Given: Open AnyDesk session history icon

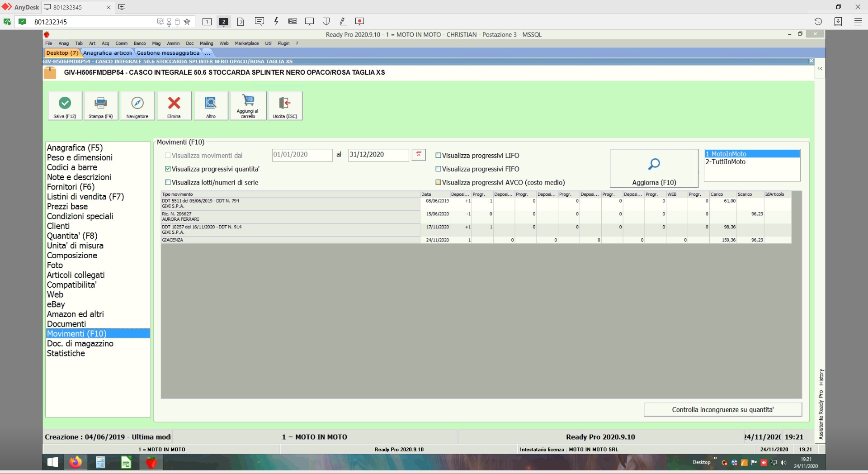Looking at the screenshot, I should pos(818,22).
